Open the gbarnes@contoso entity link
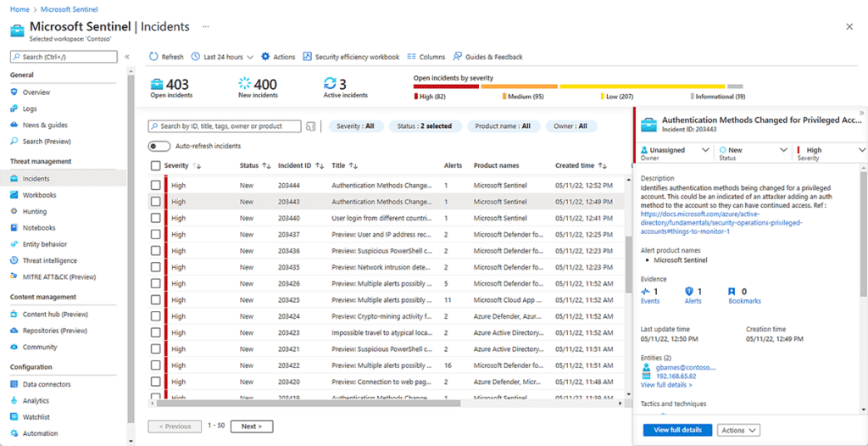This screenshot has height=446, width=868. 685,367
